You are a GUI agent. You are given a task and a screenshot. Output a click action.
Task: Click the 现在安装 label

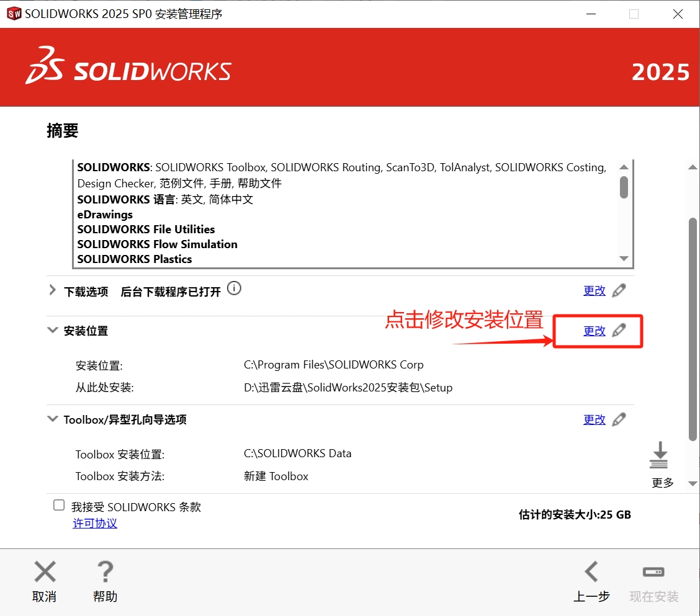pos(654,597)
